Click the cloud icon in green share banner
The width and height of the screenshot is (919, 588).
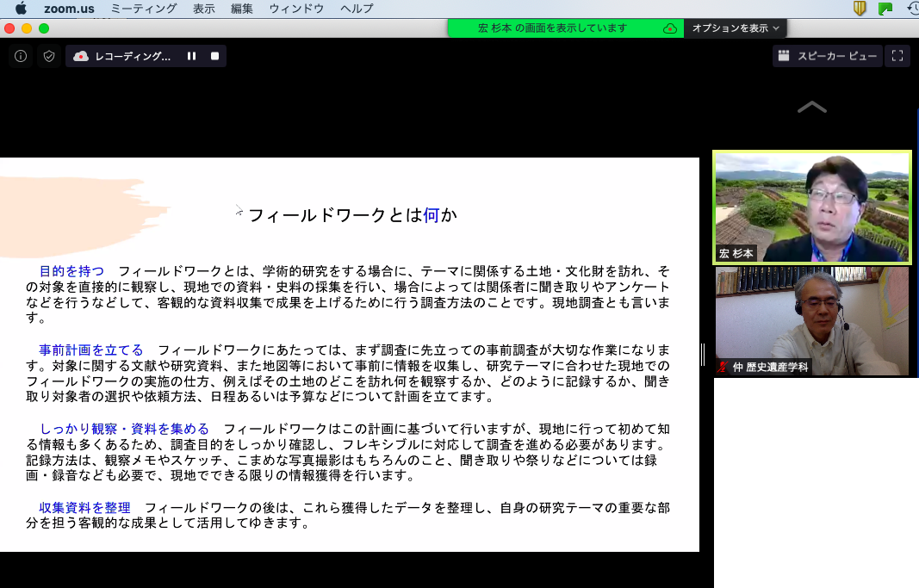[x=670, y=28]
